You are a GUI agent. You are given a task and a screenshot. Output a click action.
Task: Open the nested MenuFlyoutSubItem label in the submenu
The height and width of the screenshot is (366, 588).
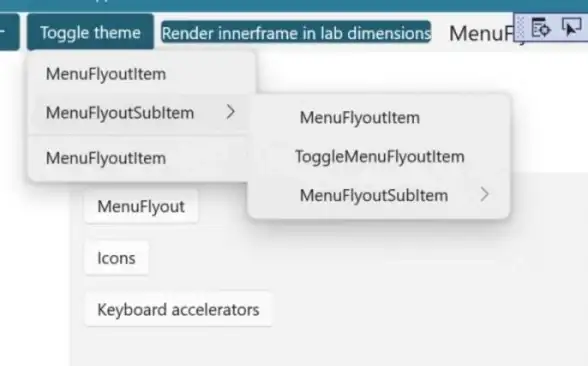[374, 195]
